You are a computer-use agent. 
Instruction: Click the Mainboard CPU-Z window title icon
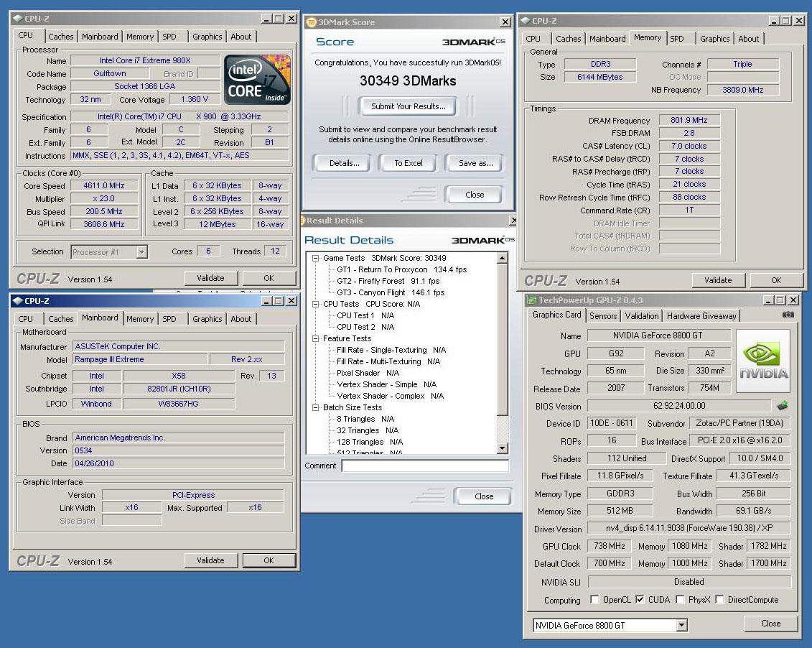(x=17, y=301)
